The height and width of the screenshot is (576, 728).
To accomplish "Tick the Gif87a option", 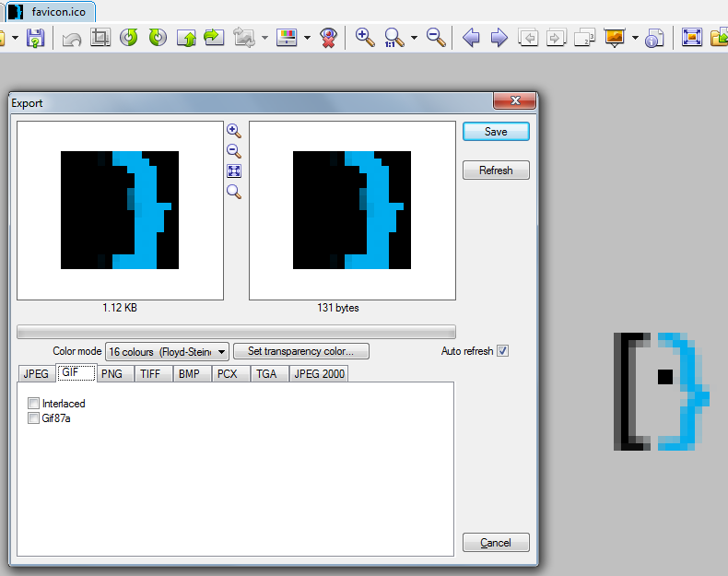I will [x=34, y=418].
